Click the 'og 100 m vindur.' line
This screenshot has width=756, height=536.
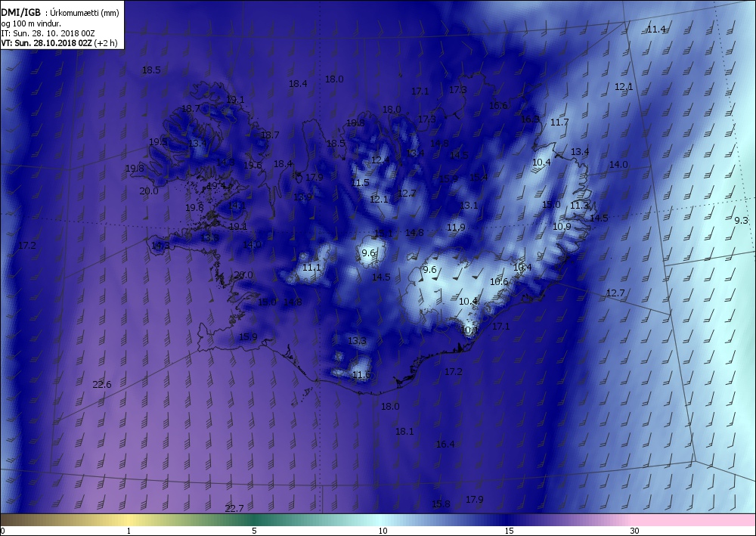31,23
